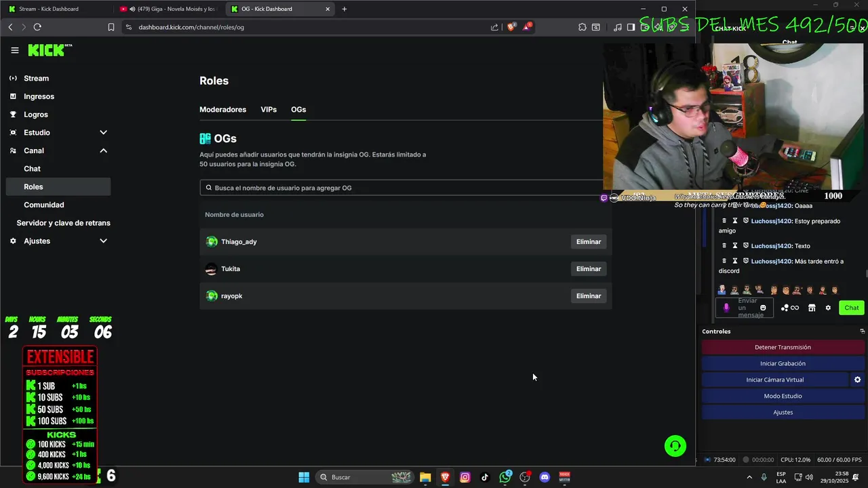
Task: Click the green Chat send button
Action: [852, 308]
